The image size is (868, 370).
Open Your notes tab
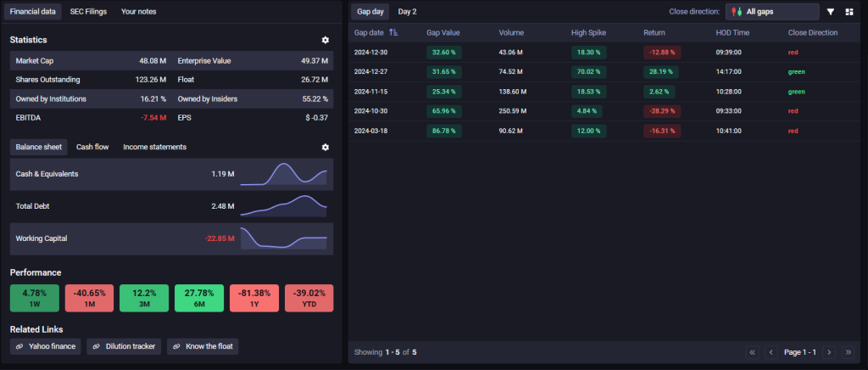[x=138, y=12]
